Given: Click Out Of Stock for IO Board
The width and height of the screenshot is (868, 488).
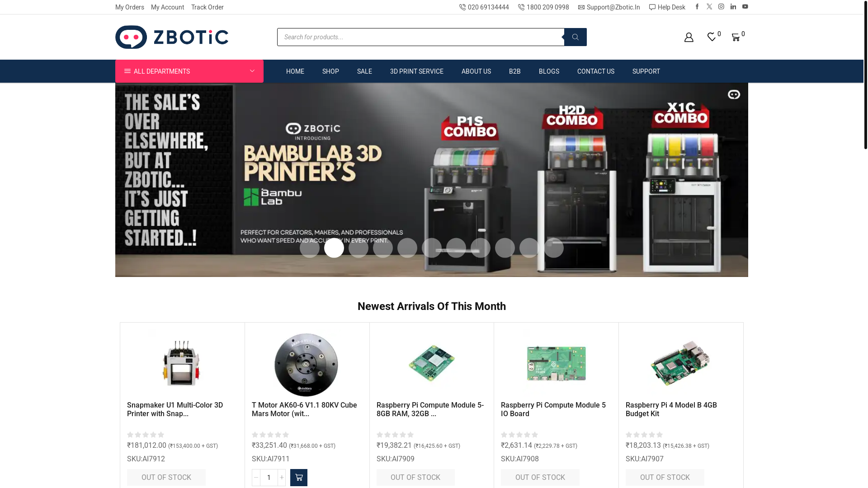Looking at the screenshot, I should (540, 478).
